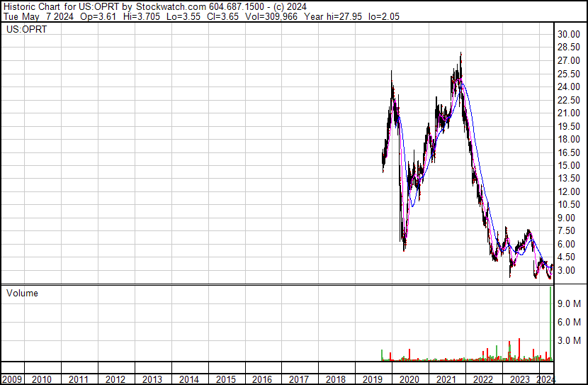Click the highest price peak near 28
Image resolution: width=588 pixels, height=385 pixels.
tap(461, 55)
